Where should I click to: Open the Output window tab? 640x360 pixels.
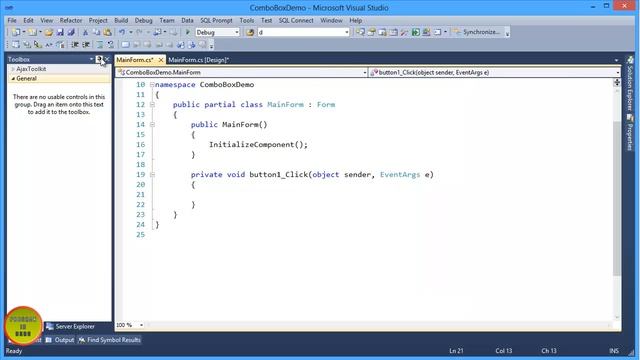coord(60,340)
